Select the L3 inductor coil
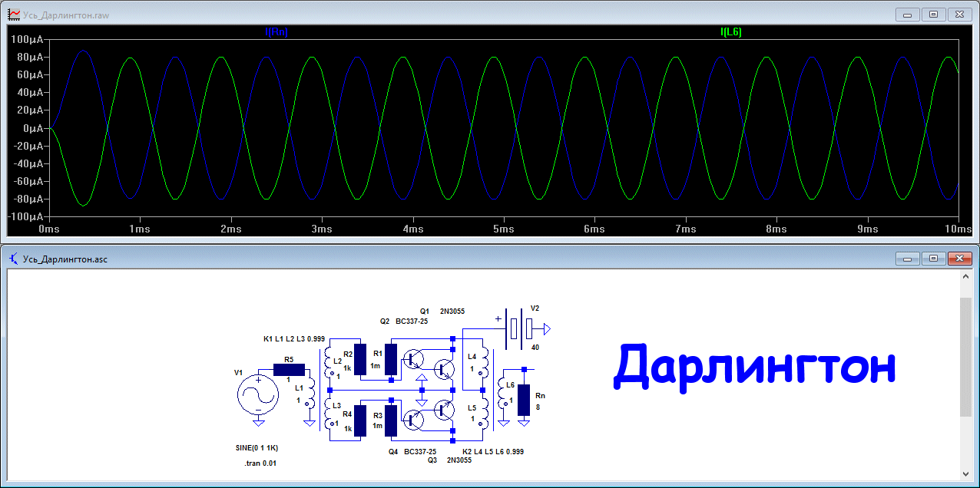 coord(329,414)
